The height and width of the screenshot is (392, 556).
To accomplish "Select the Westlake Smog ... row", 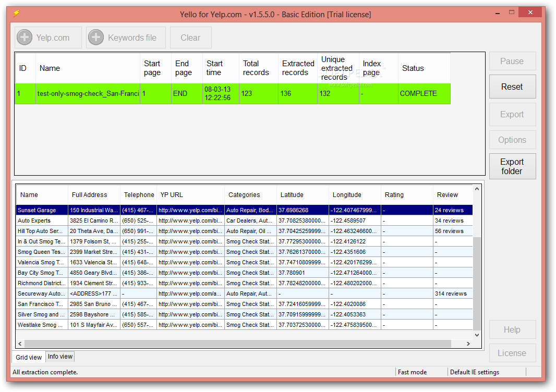I will click(244, 325).
